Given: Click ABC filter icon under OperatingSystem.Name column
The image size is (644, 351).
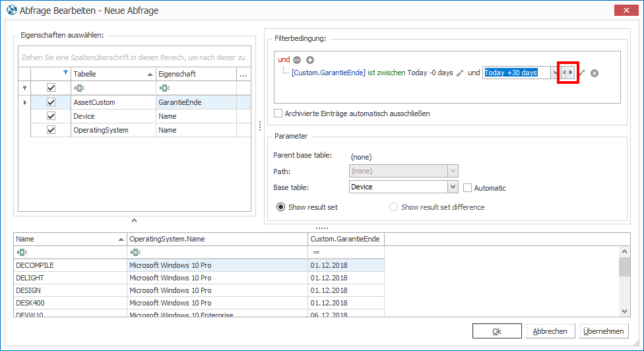Looking at the screenshot, I should pos(135,252).
